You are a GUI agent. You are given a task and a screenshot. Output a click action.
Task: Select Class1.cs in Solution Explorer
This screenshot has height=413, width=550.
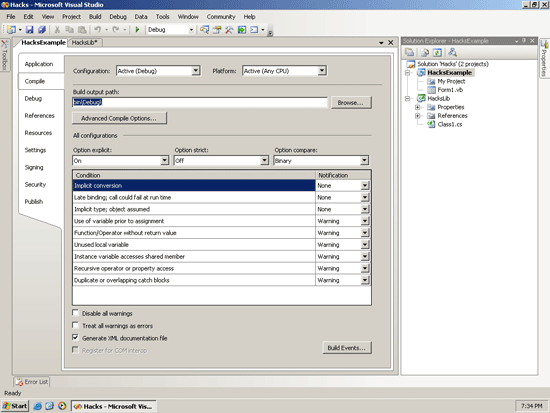coord(449,124)
